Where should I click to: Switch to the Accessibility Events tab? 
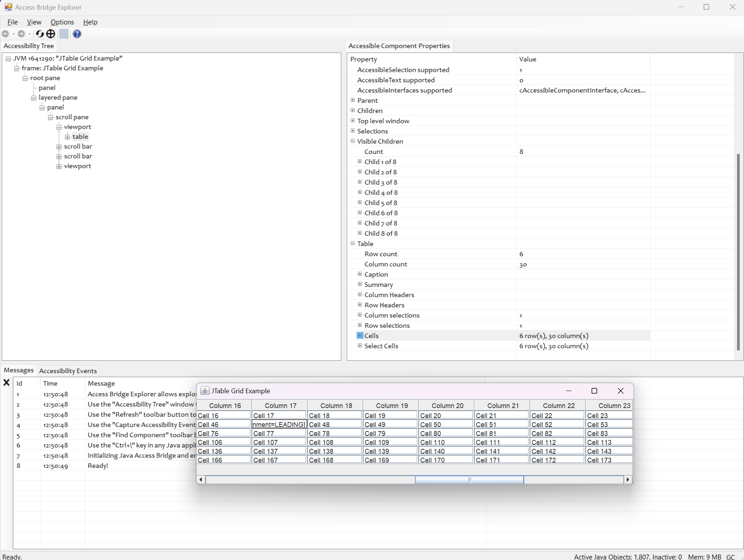[68, 371]
